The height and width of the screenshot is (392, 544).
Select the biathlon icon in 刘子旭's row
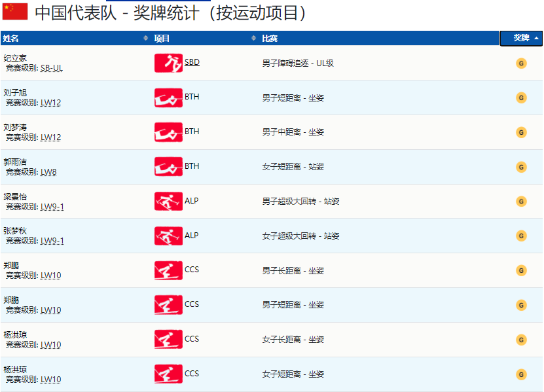point(168,97)
